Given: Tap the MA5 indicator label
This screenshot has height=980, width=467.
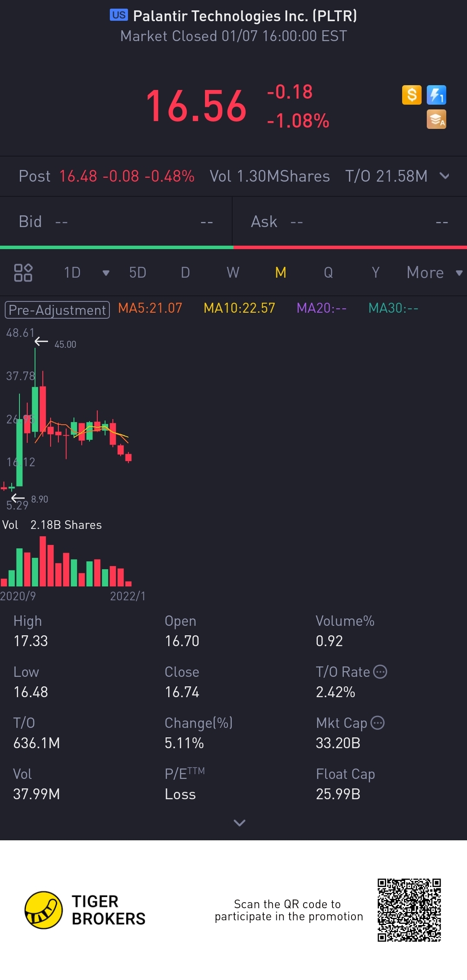Looking at the screenshot, I should click(x=150, y=308).
